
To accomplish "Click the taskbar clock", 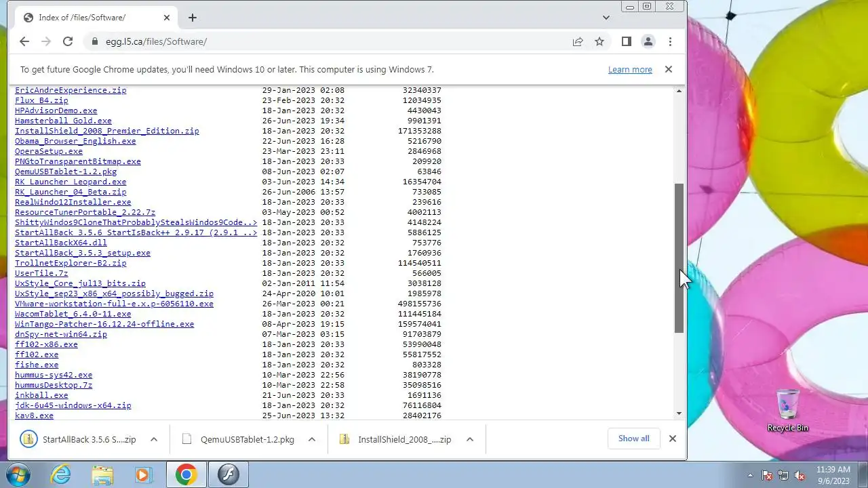I will (x=833, y=474).
